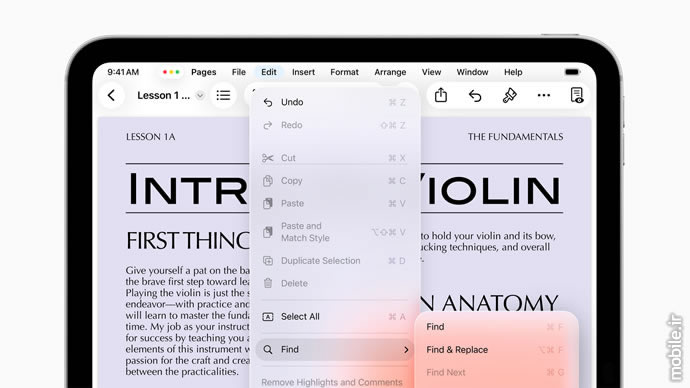Open the Format paintbrush icon
The height and width of the screenshot is (388, 690).
[510, 95]
